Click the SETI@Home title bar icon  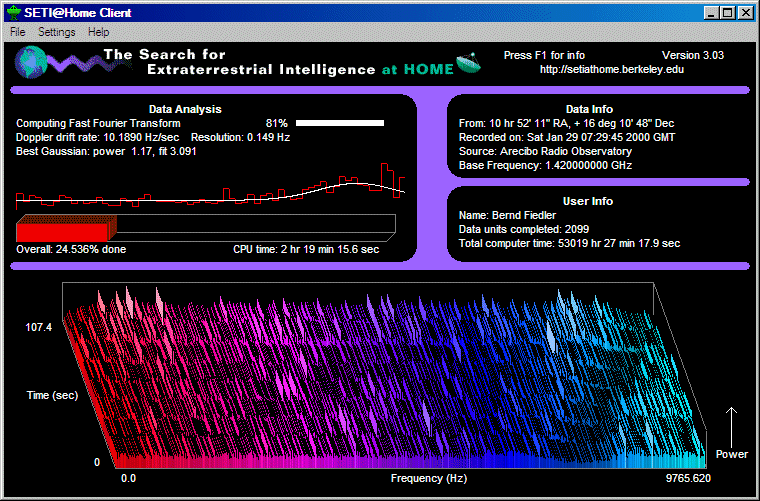[x=14, y=13]
